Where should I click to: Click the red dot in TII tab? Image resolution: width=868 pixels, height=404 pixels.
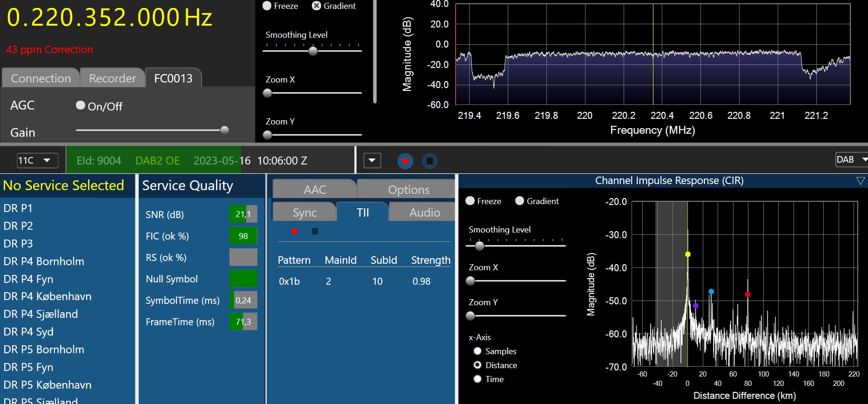295,231
